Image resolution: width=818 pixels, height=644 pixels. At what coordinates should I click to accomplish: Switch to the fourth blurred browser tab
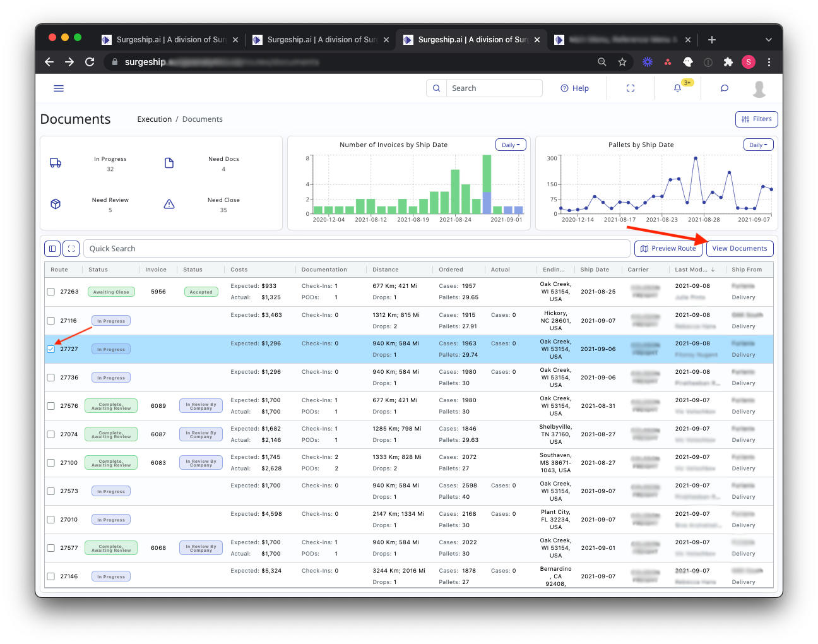pos(622,40)
